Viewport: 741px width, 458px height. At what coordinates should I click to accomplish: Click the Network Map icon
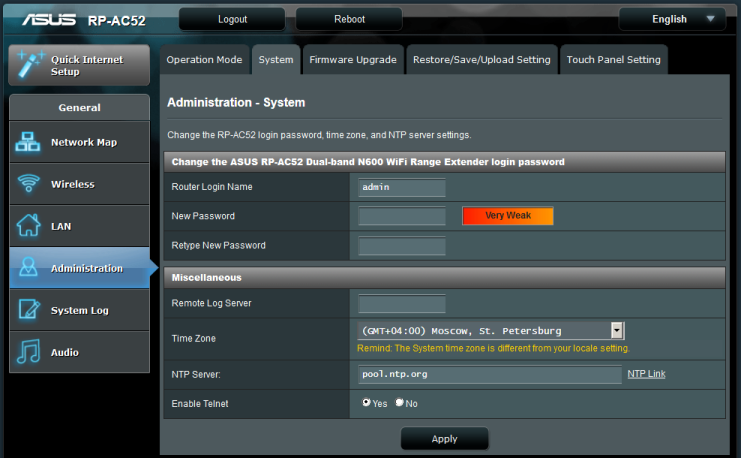pyautogui.click(x=27, y=142)
